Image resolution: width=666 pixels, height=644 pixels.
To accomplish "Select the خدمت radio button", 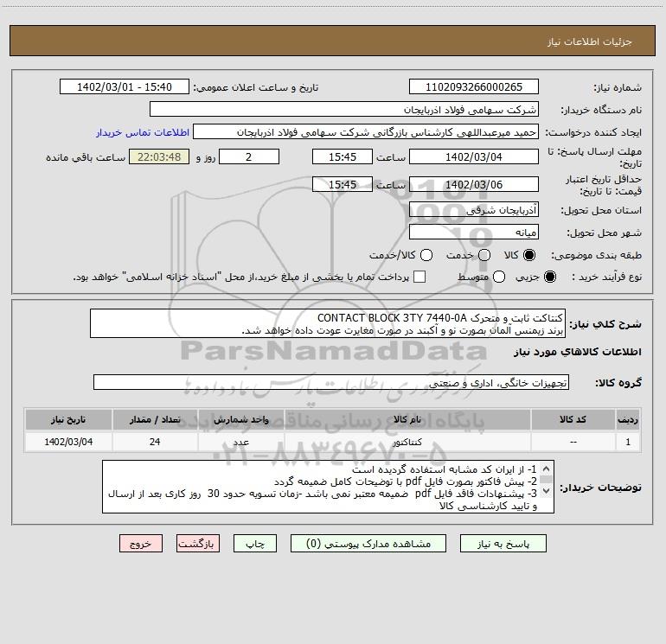I will click(484, 255).
